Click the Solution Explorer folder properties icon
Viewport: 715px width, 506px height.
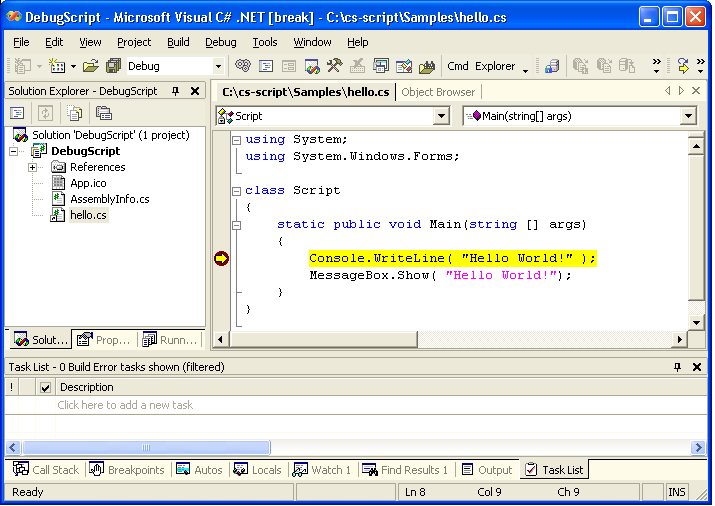pos(104,113)
